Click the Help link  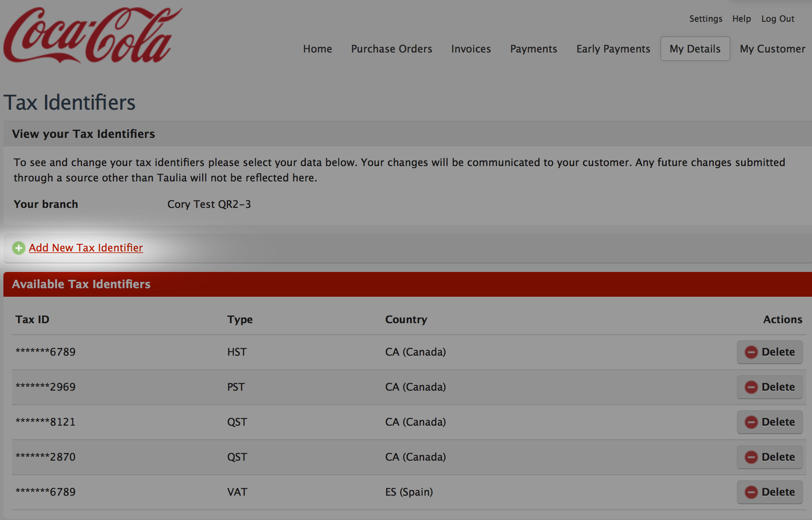[742, 19]
